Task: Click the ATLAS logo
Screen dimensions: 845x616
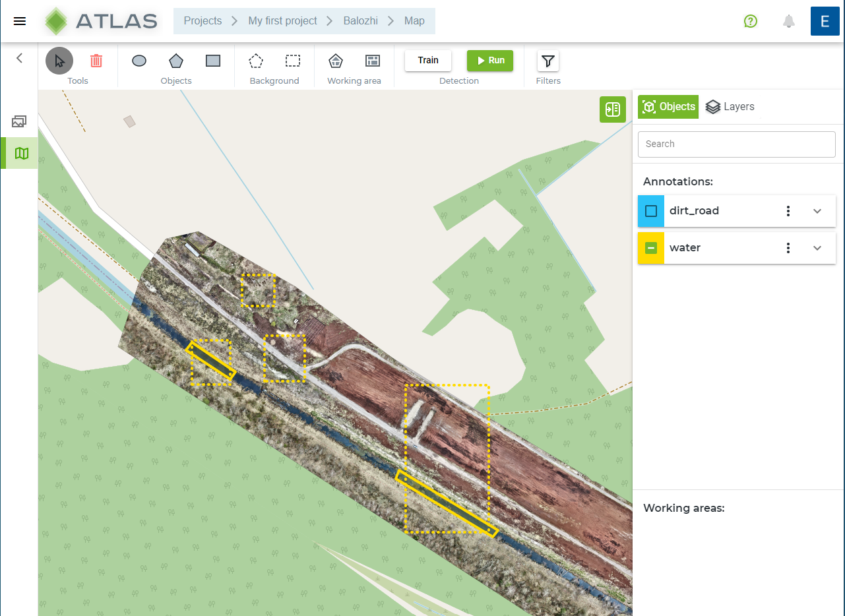Action: click(x=100, y=21)
